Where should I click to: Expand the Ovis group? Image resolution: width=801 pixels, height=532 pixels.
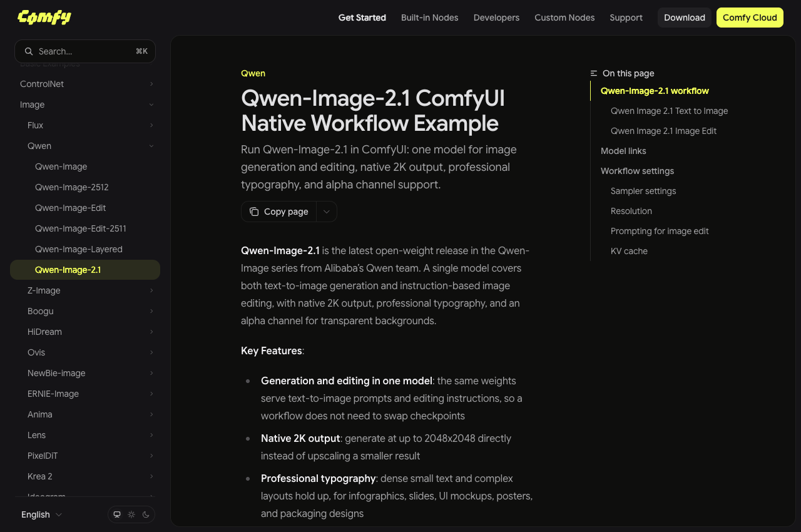85,352
